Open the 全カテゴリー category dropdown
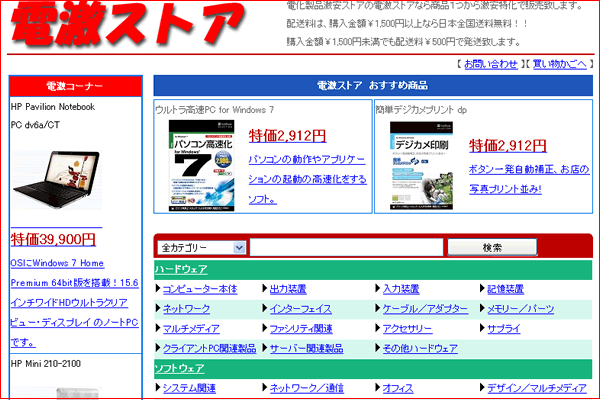Screen dimensions: 600x400 [200, 247]
